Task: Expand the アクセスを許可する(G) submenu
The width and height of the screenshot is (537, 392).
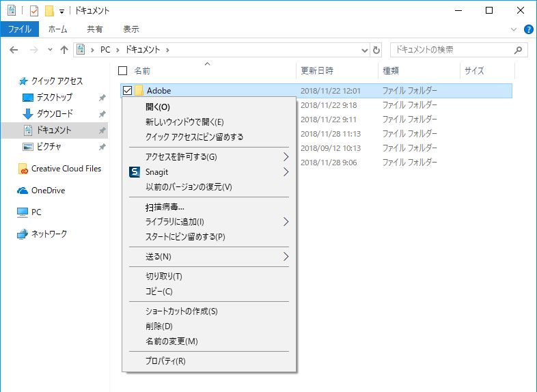Action: click(x=209, y=157)
